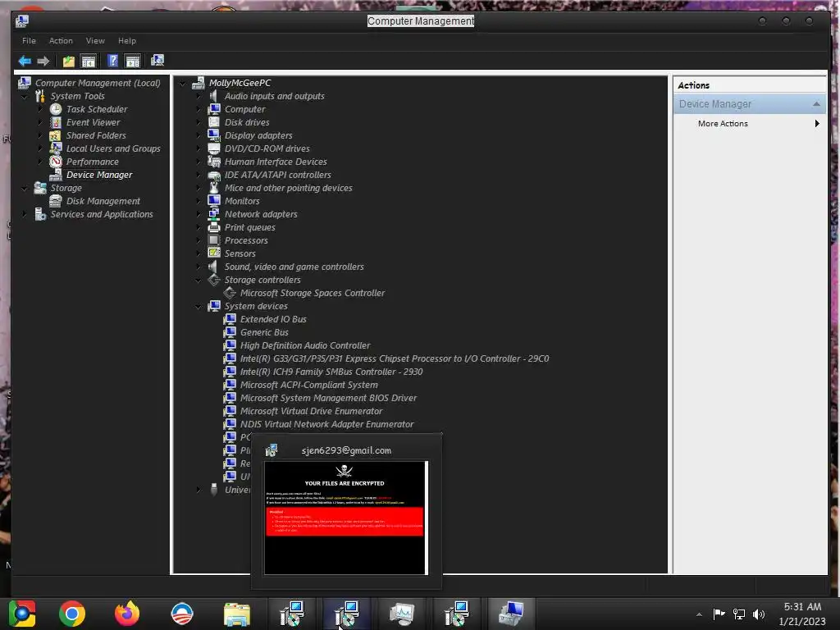Click Scan for hardware changes toolbar icon
840x630 pixels.
tap(157, 61)
